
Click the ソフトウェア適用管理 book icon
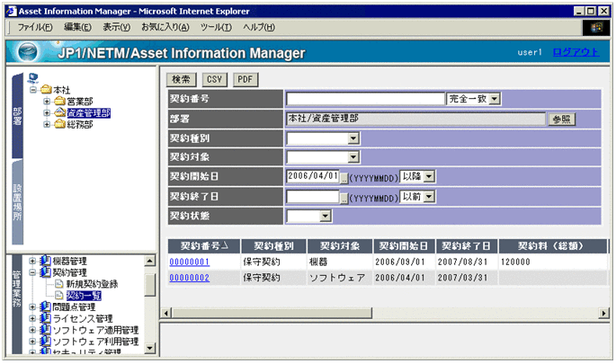tap(46, 330)
